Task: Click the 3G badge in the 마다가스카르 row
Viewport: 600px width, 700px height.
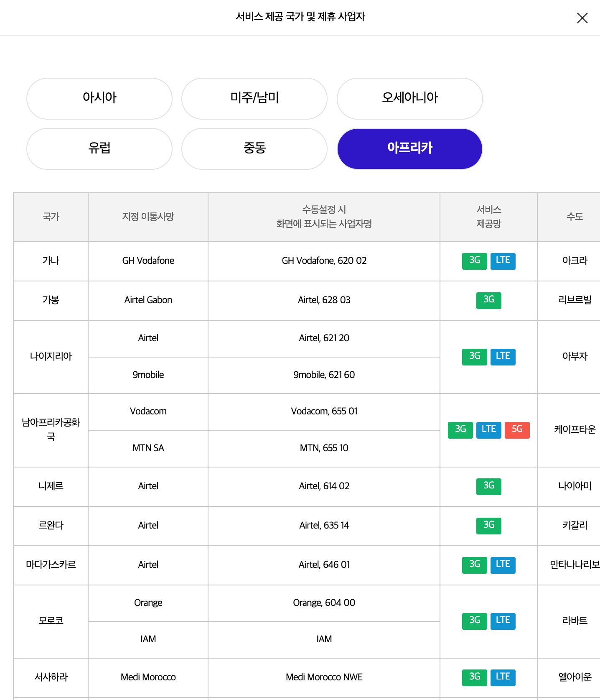Action: pos(475,565)
